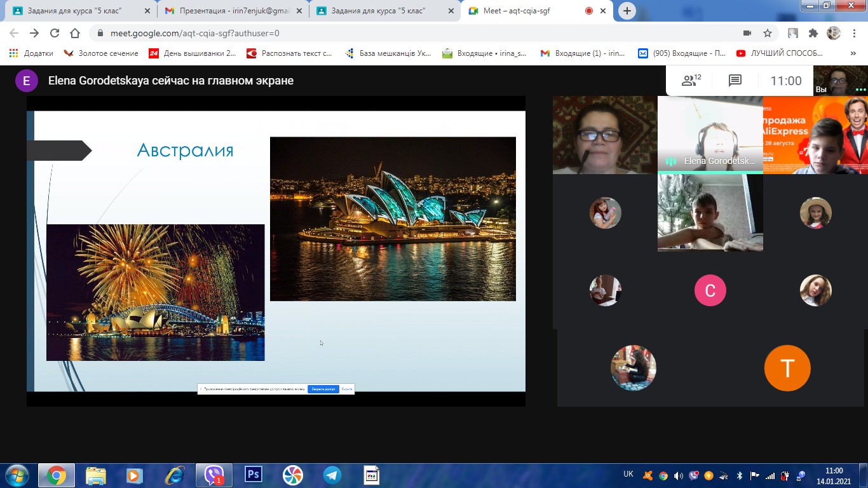Image resolution: width=868 pixels, height=488 pixels.
Task: Go to the browser home page
Action: 75,33
